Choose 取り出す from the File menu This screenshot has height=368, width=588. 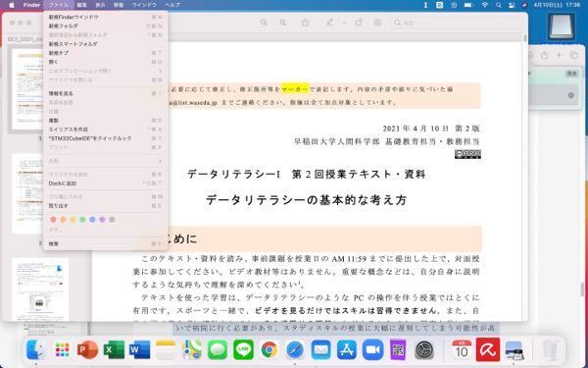pos(106,206)
